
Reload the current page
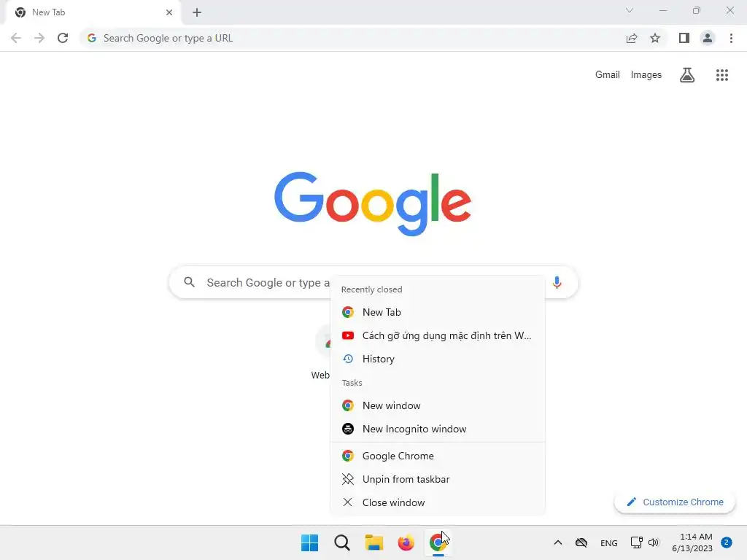[x=63, y=38]
